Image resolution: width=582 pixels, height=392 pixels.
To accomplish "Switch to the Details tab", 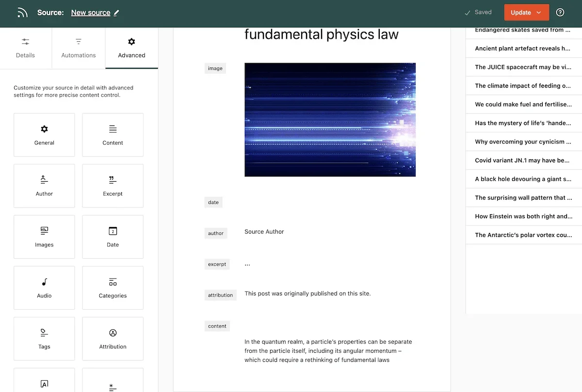I will coord(25,48).
